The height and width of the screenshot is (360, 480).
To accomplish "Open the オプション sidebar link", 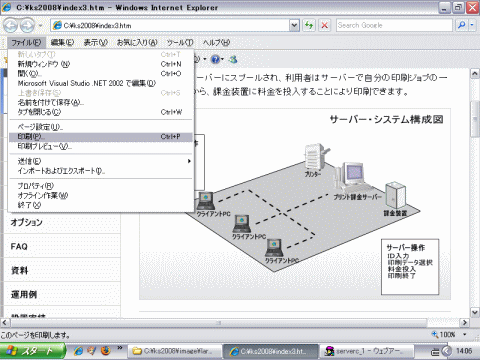I will (27, 222).
